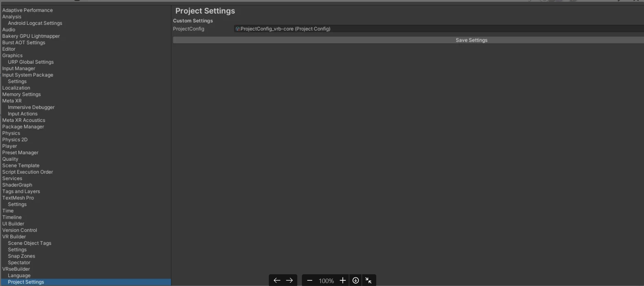Open Meta XR Immersive Debugger settings
This screenshot has width=644, height=286.
pos(31,107)
